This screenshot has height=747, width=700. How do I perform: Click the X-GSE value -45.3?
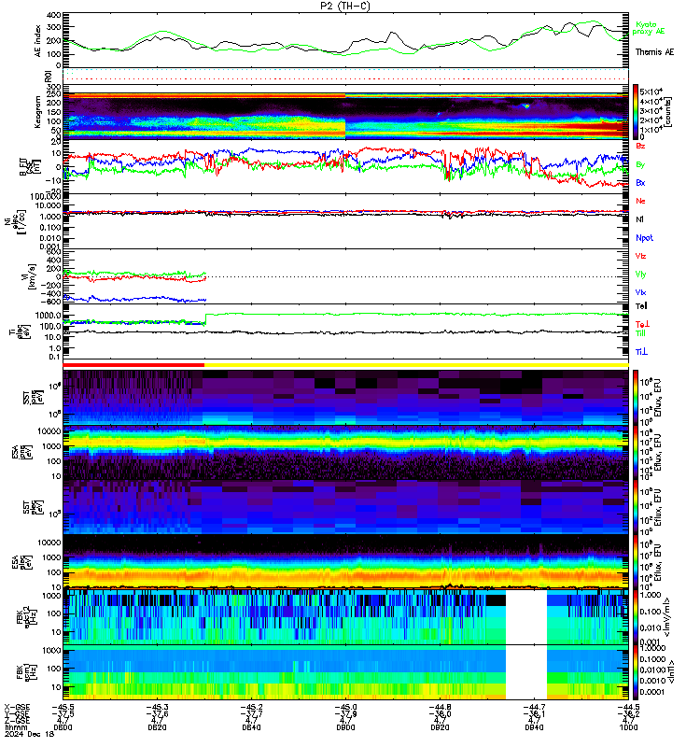pyautogui.click(x=157, y=707)
